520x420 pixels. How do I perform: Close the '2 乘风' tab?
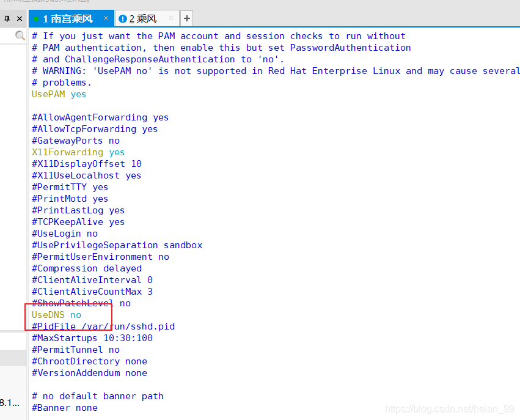click(171, 18)
